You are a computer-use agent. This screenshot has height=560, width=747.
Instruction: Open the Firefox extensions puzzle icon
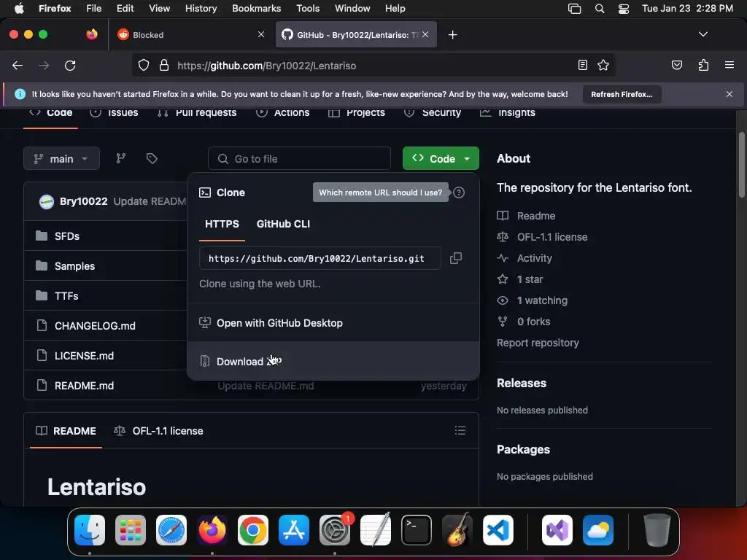pos(703,65)
